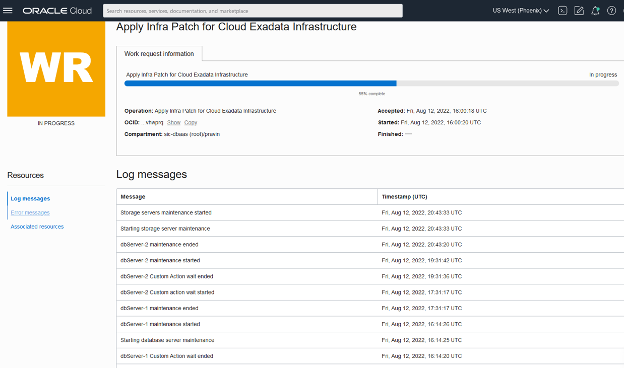Click the Compartment value text
The width and height of the screenshot is (624, 368).
(192, 134)
